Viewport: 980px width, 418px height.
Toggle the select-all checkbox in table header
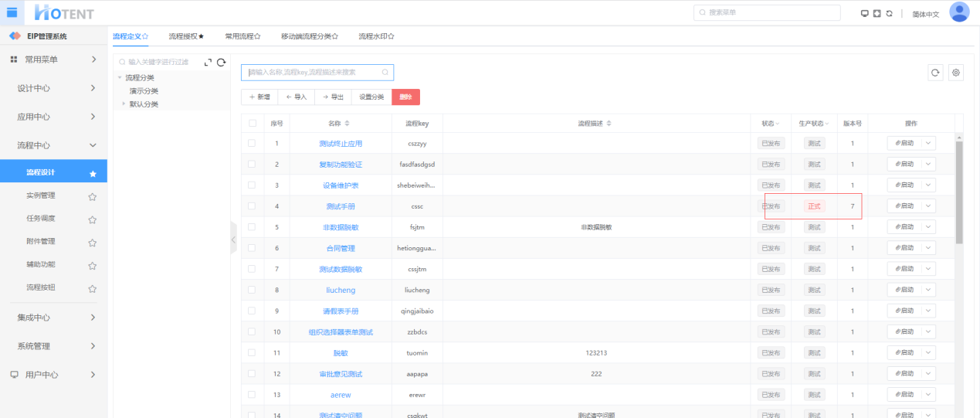click(x=252, y=123)
